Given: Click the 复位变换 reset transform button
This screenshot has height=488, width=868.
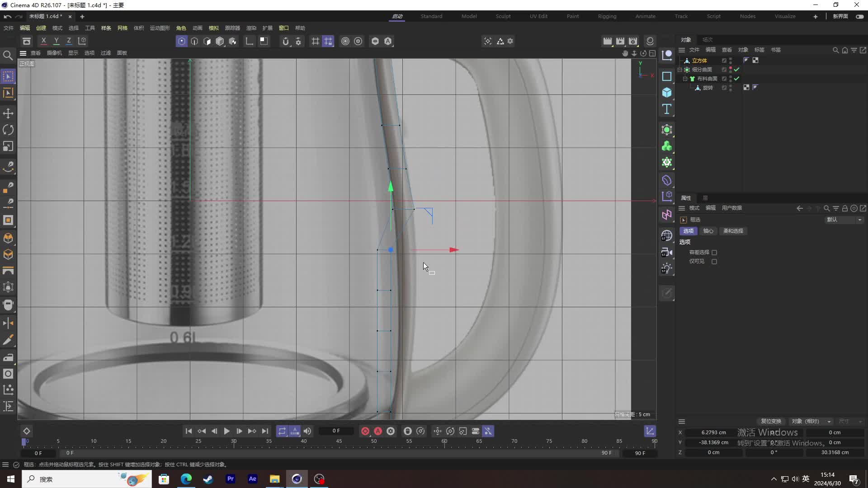Looking at the screenshot, I should (x=771, y=421).
